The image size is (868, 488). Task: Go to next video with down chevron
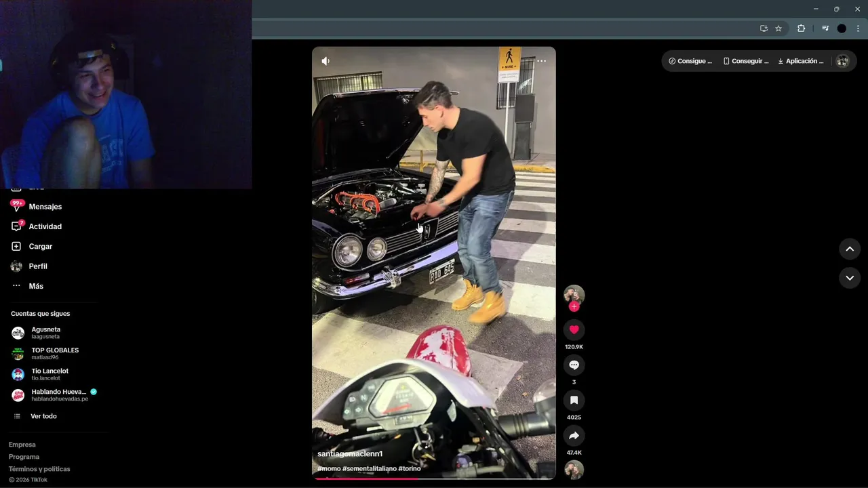coord(849,278)
